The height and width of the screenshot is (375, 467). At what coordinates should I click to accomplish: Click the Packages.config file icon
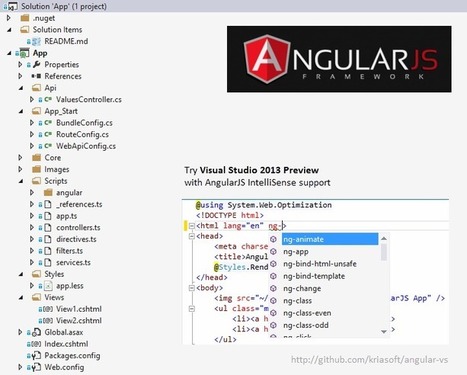(36, 356)
